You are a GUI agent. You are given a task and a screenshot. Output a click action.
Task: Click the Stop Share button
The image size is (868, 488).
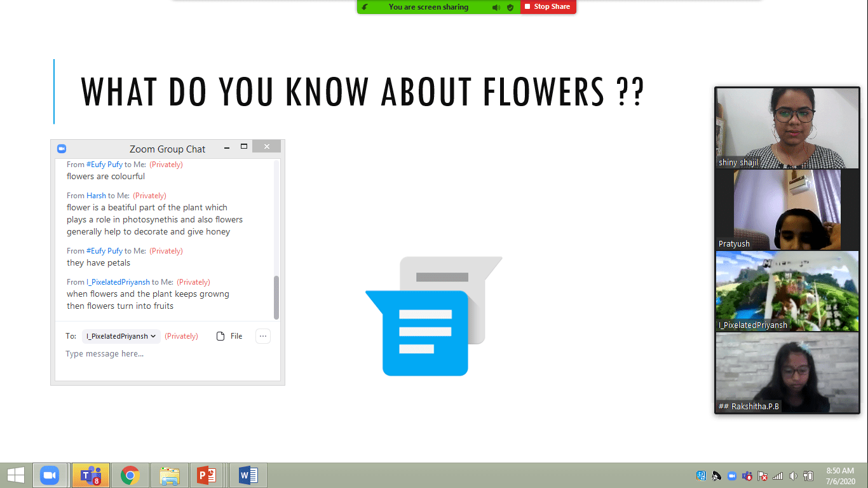[x=548, y=7]
